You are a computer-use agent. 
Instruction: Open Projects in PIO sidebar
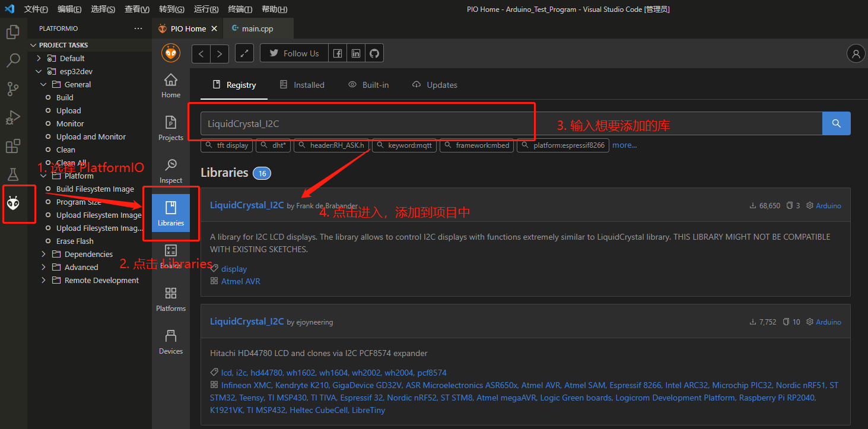171,128
